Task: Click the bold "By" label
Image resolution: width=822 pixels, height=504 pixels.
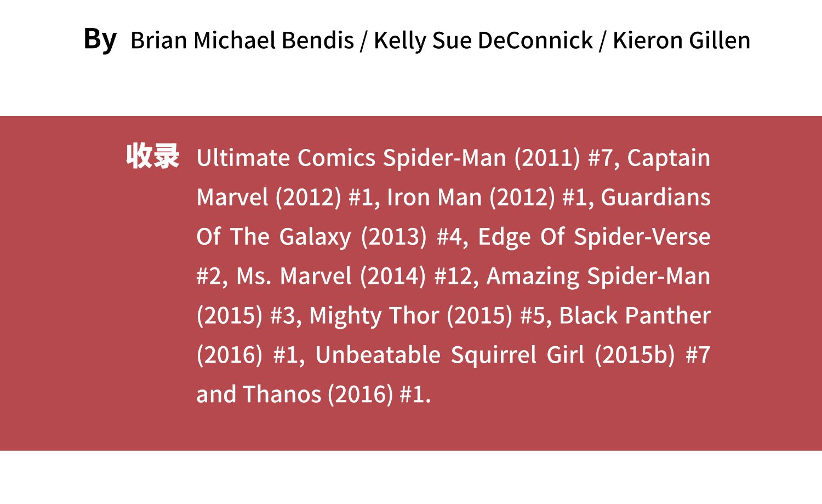Action: click(100, 39)
